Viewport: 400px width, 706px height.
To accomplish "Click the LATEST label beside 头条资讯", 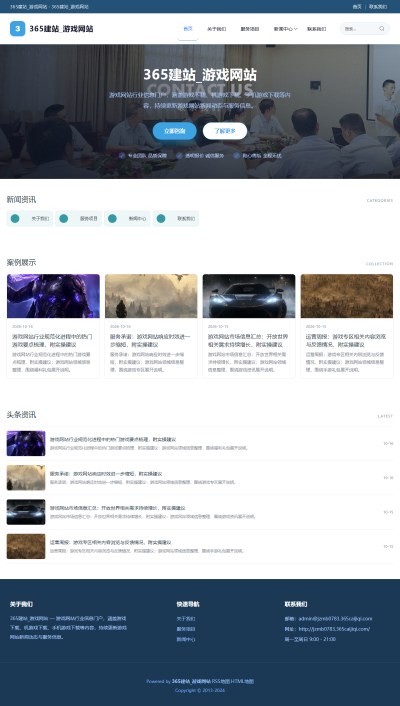I will (385, 416).
